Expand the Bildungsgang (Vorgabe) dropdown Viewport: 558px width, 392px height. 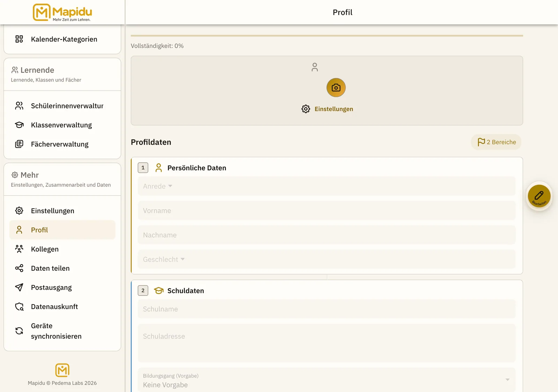click(x=326, y=380)
